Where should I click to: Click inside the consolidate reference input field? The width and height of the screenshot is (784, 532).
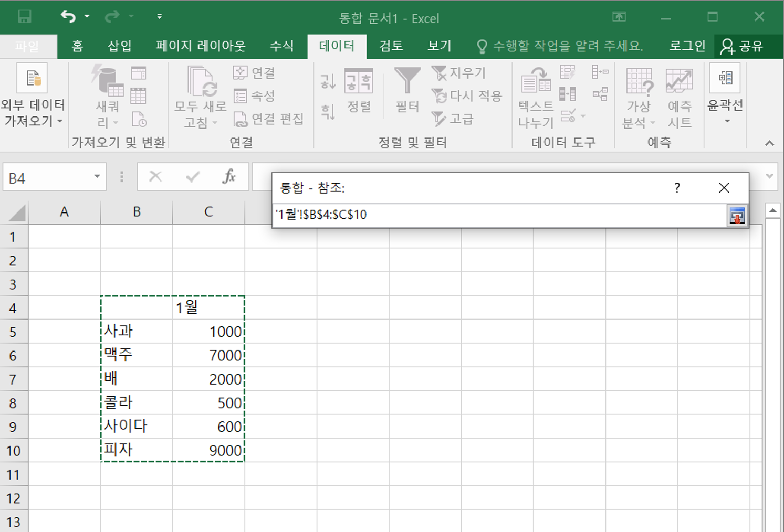click(x=499, y=215)
